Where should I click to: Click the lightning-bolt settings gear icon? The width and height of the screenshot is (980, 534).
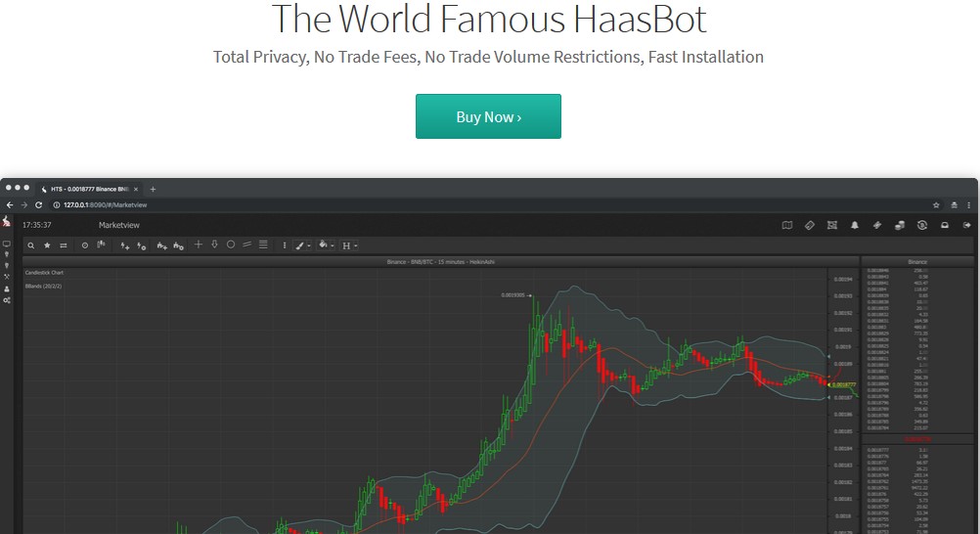tap(141, 245)
